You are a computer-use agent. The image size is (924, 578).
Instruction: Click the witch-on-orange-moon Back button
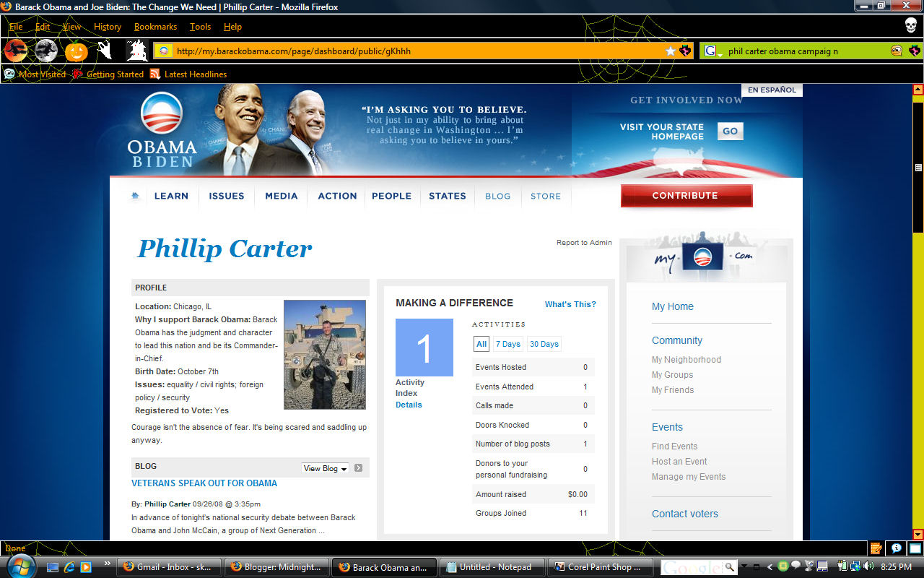[x=16, y=51]
